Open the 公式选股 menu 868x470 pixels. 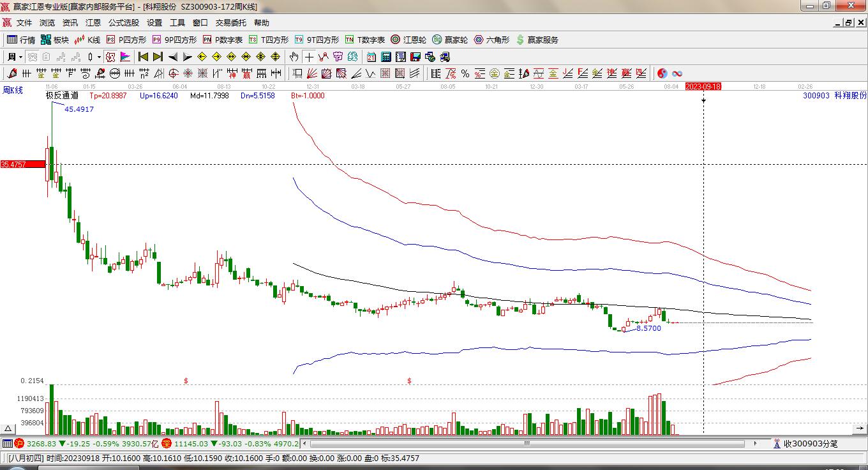click(123, 23)
